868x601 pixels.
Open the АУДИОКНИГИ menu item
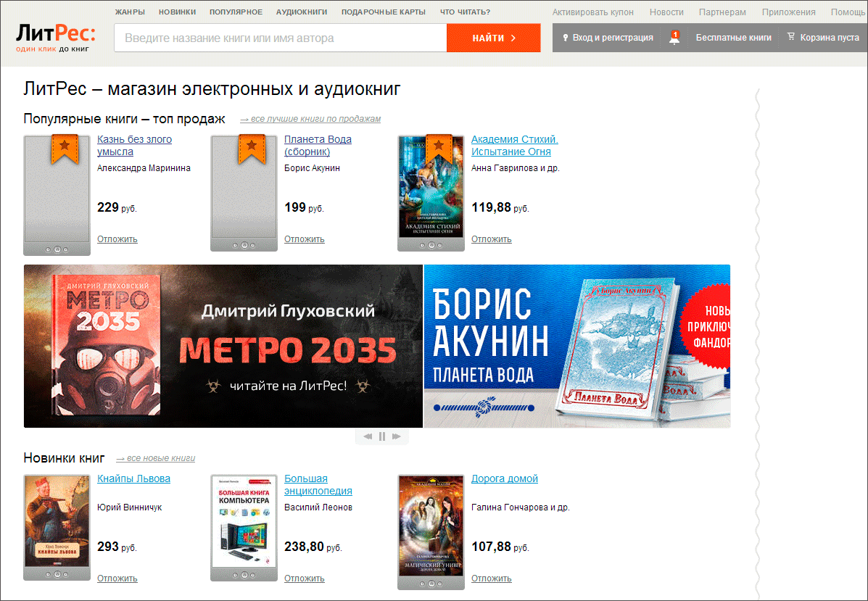(x=302, y=12)
